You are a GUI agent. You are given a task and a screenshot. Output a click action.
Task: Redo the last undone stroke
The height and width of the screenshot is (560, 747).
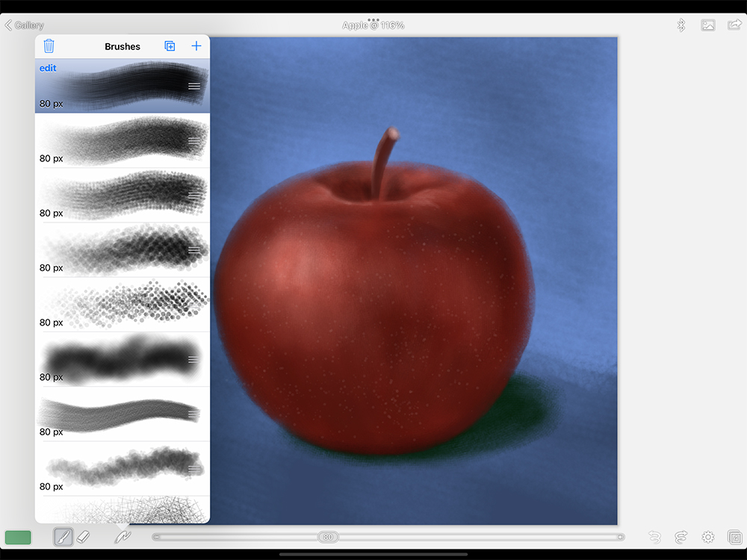[x=681, y=537]
